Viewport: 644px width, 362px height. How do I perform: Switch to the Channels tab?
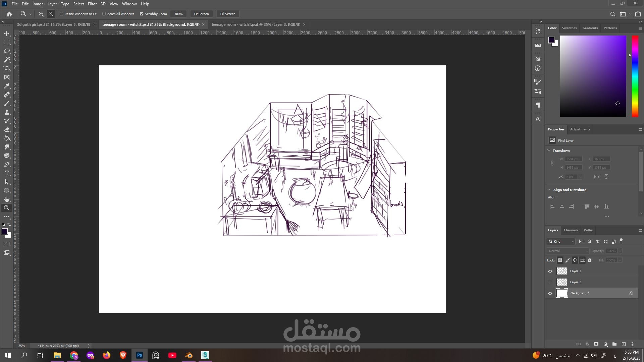coord(571,230)
